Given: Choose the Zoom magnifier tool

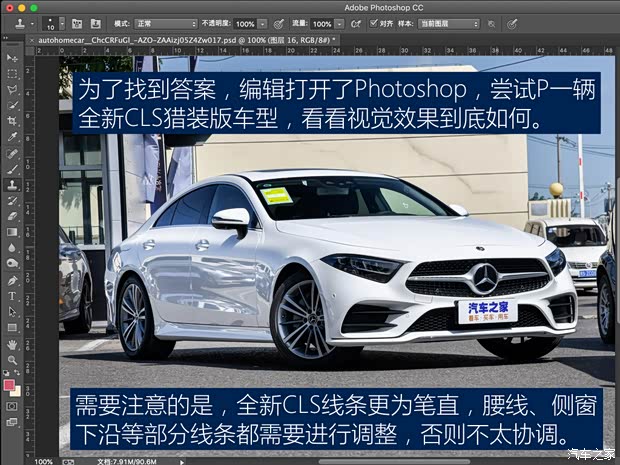Looking at the screenshot, I should [12, 360].
